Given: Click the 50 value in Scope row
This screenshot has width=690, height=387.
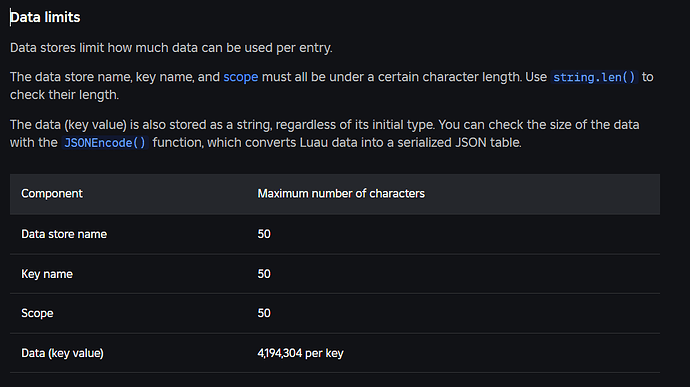Looking at the screenshot, I should pyautogui.click(x=264, y=313).
